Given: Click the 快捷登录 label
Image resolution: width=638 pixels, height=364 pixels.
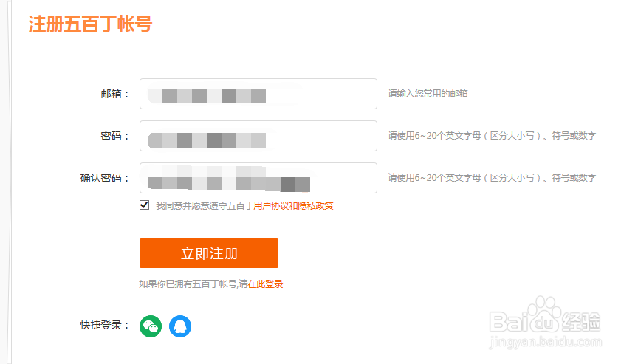Looking at the screenshot, I should click(x=105, y=326).
